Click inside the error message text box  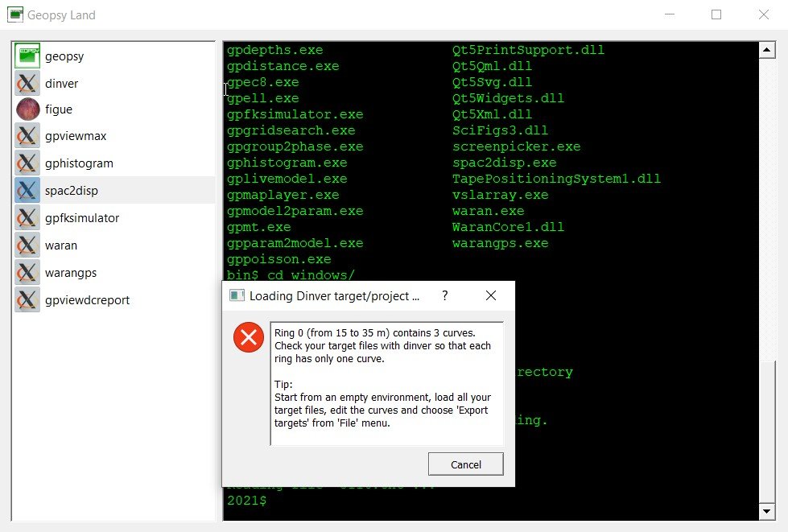pyautogui.click(x=386, y=383)
